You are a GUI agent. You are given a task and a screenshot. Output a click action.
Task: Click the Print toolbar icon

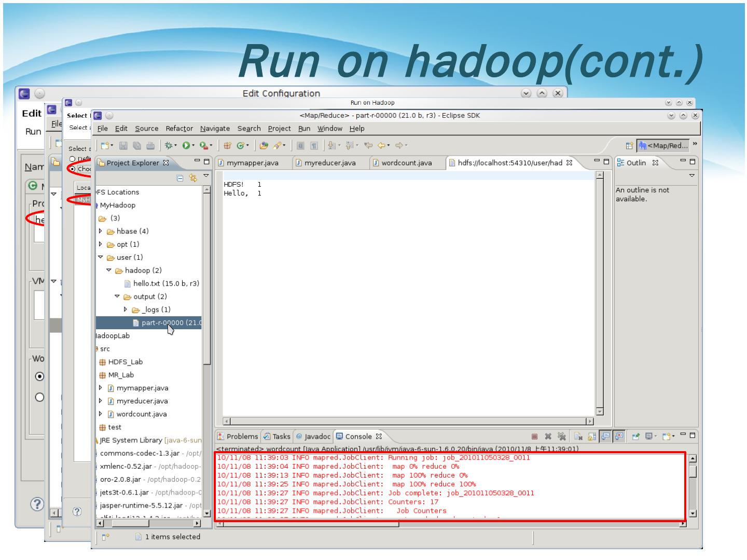coord(150,146)
